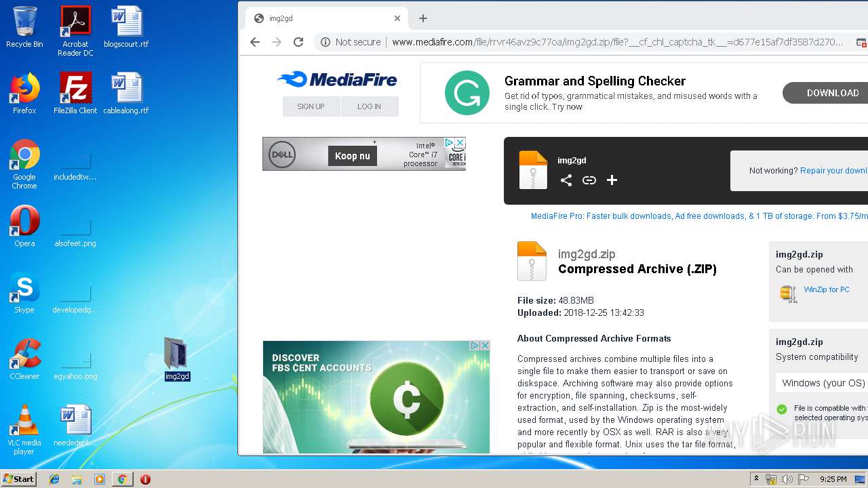Image resolution: width=868 pixels, height=488 pixels.
Task: Open MediaFire Pro promotion link
Action: click(699, 216)
